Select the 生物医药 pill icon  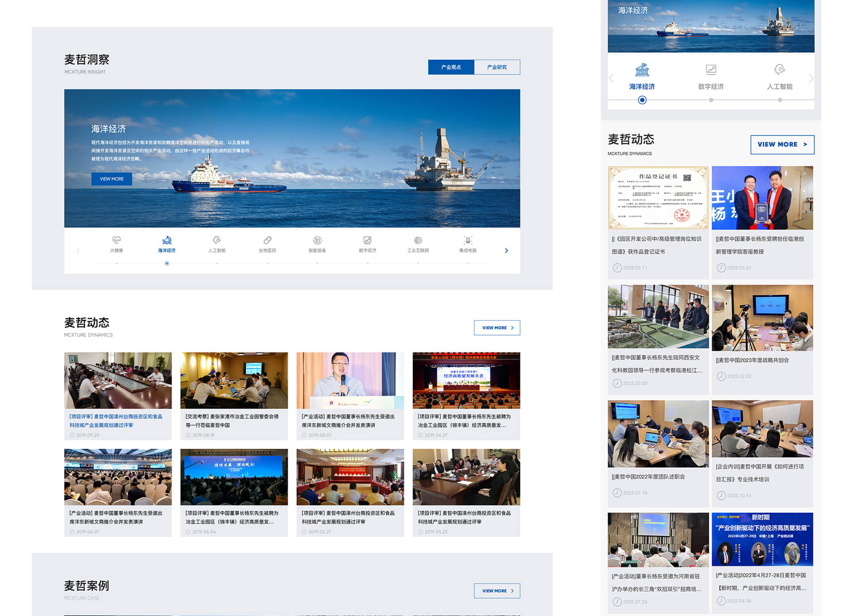click(267, 240)
